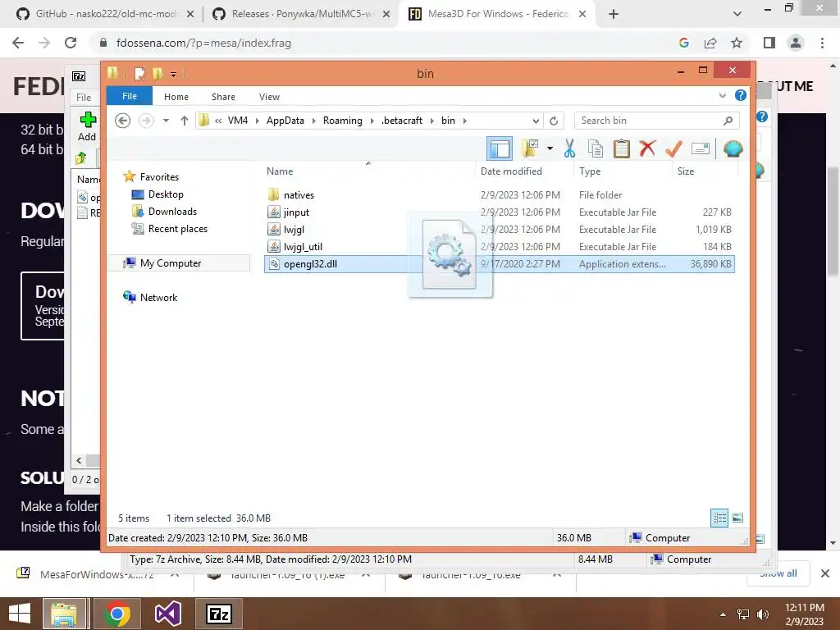Go back in Chrome browser

tap(18, 43)
